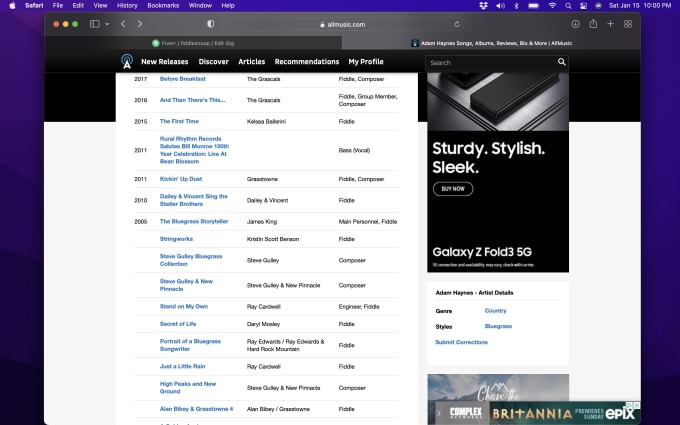Check the battery status icon
This screenshot has width=680, height=425.
point(533,6)
